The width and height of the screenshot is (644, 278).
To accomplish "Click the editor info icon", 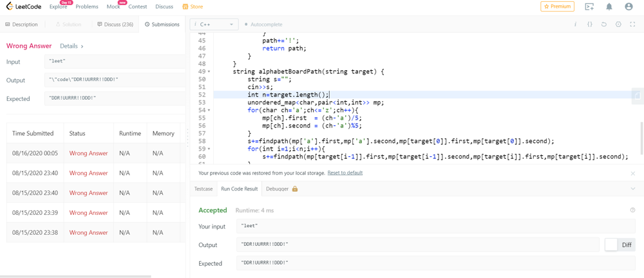I will (575, 24).
